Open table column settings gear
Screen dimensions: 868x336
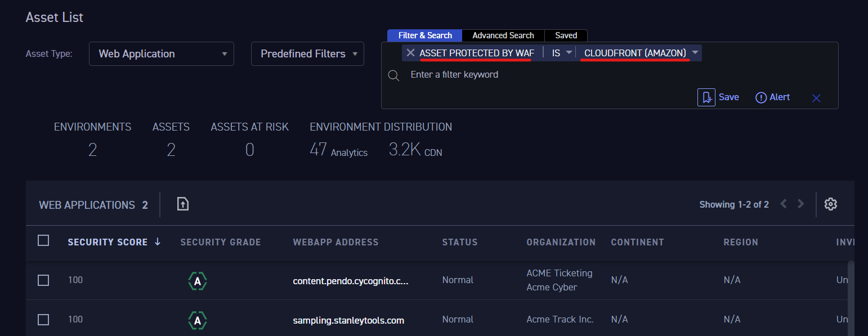(831, 204)
